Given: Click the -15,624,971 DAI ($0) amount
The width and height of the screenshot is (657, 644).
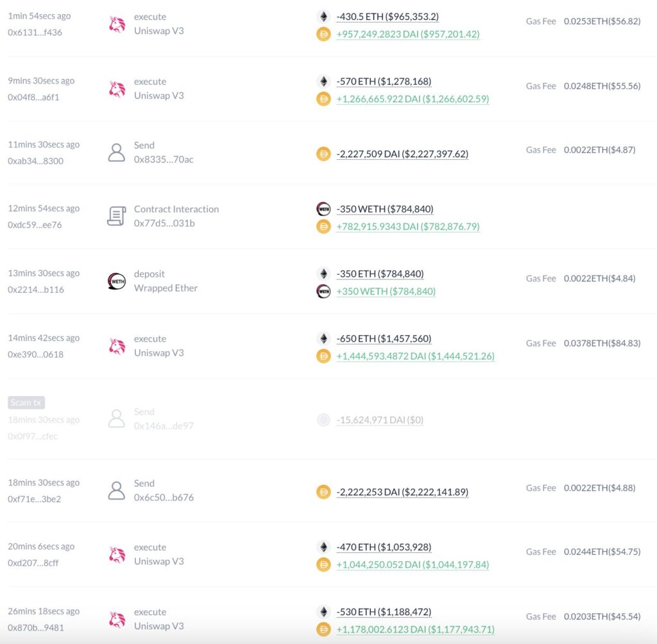Looking at the screenshot, I should (380, 421).
